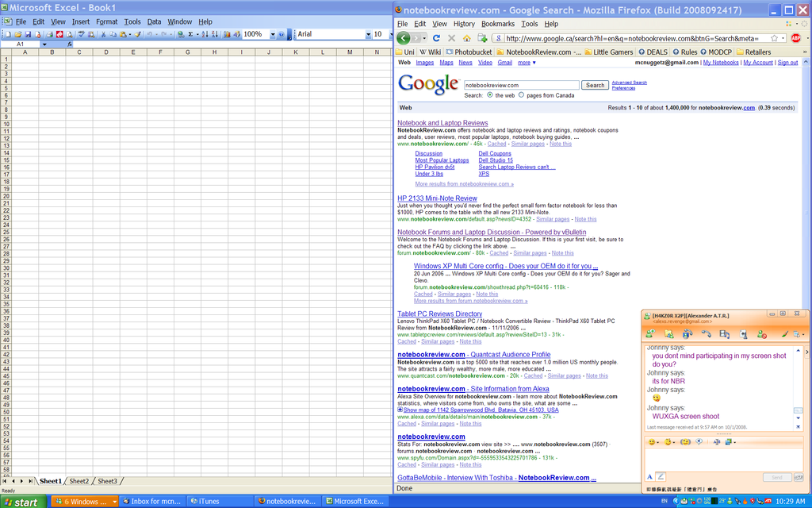Click the Open folder icon in Excel toolbar
This screenshot has width=812, height=508.
pyautogui.click(x=17, y=34)
